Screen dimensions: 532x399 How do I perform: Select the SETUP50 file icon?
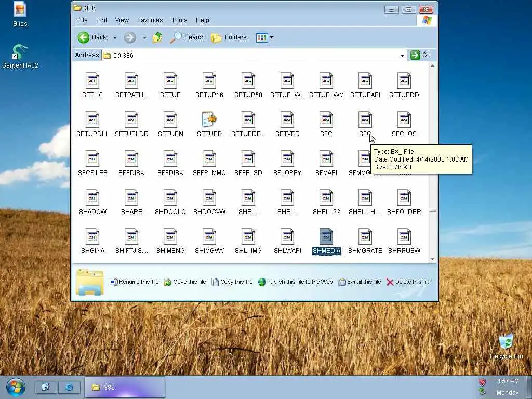tap(248, 81)
